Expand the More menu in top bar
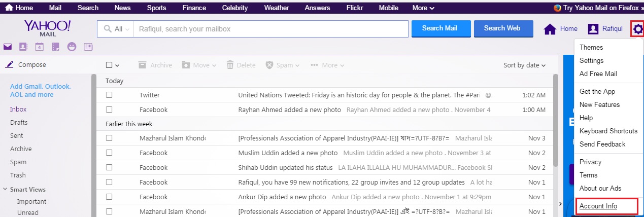644x217 pixels. click(x=423, y=8)
